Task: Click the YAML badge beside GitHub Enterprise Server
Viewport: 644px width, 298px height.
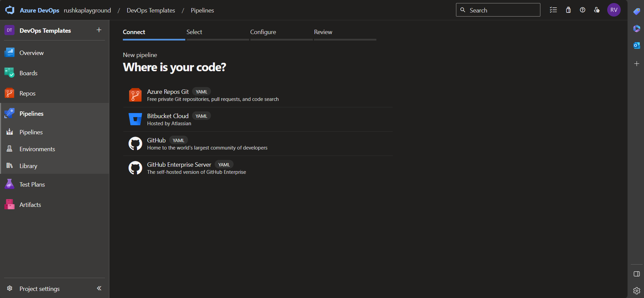Action: (x=224, y=164)
